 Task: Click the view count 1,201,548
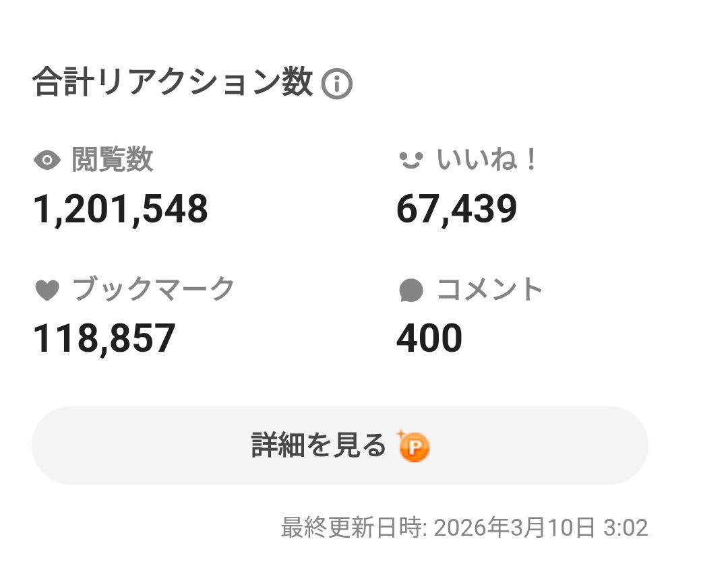[x=121, y=209]
